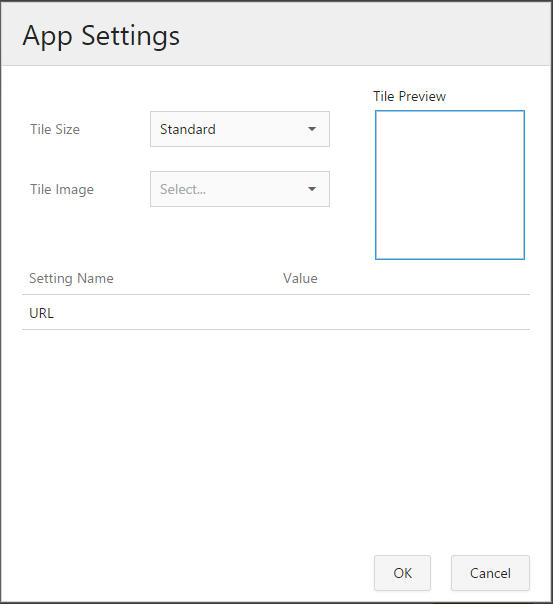
Task: Click the Tile Image label
Action: click(62, 189)
